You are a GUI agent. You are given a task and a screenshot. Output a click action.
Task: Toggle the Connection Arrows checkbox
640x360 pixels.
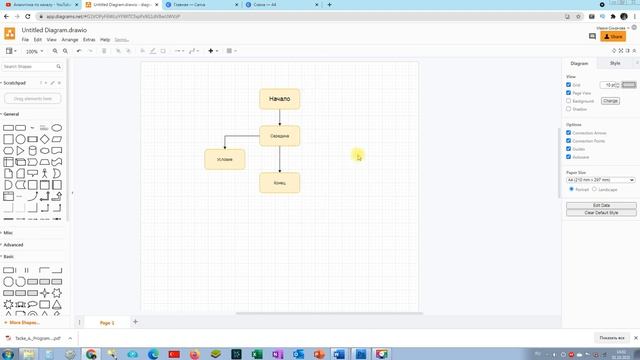pyautogui.click(x=569, y=133)
